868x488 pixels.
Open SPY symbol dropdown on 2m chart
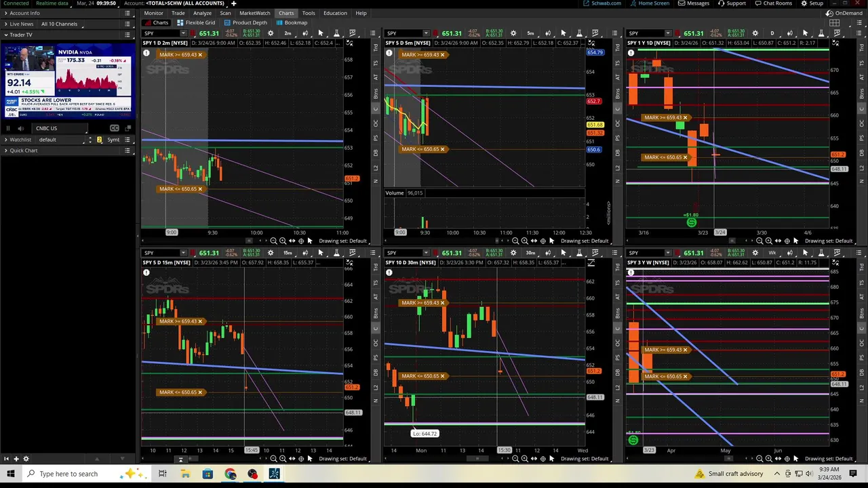183,33
